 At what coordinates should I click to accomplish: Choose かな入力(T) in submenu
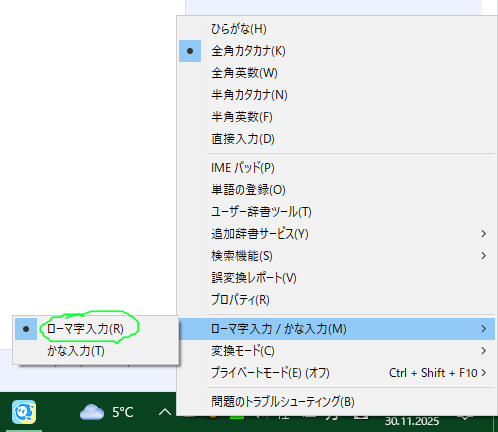tap(96, 351)
